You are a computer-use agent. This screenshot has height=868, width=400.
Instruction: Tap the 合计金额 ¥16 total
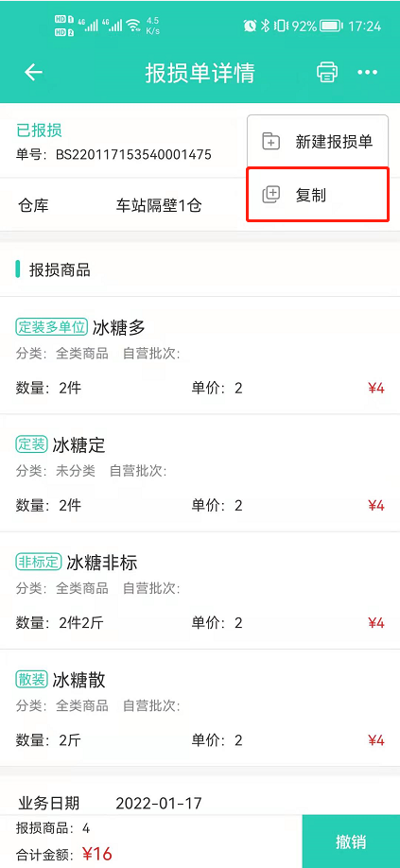pyautogui.click(x=63, y=854)
